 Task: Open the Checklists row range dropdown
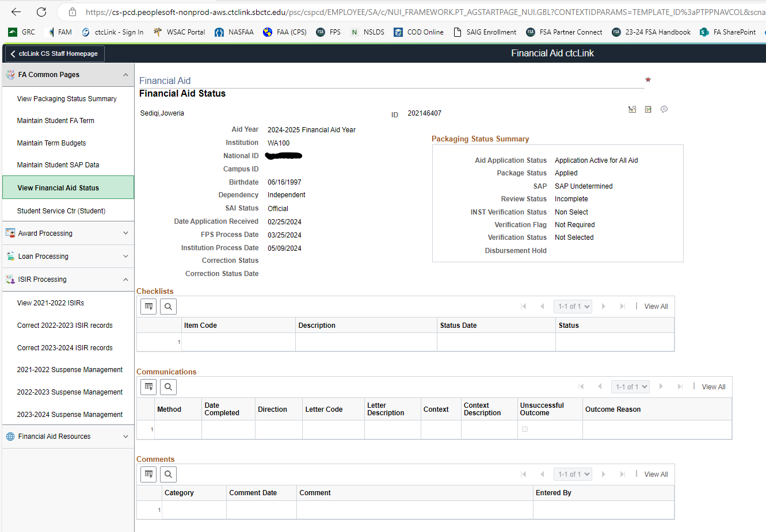click(x=573, y=307)
